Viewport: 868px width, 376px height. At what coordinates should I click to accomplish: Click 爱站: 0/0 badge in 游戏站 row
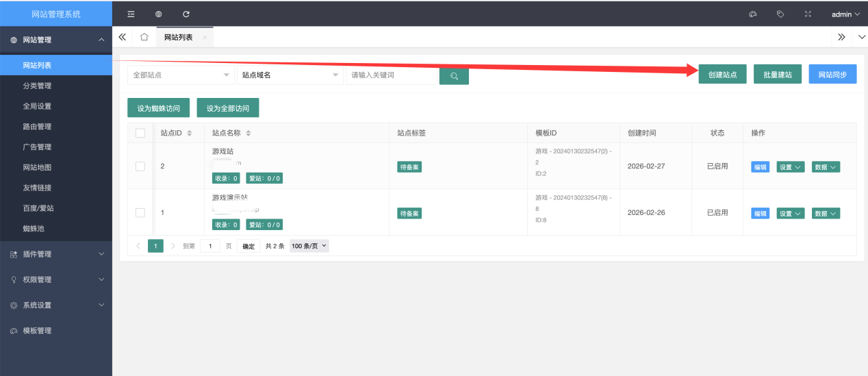tap(264, 178)
